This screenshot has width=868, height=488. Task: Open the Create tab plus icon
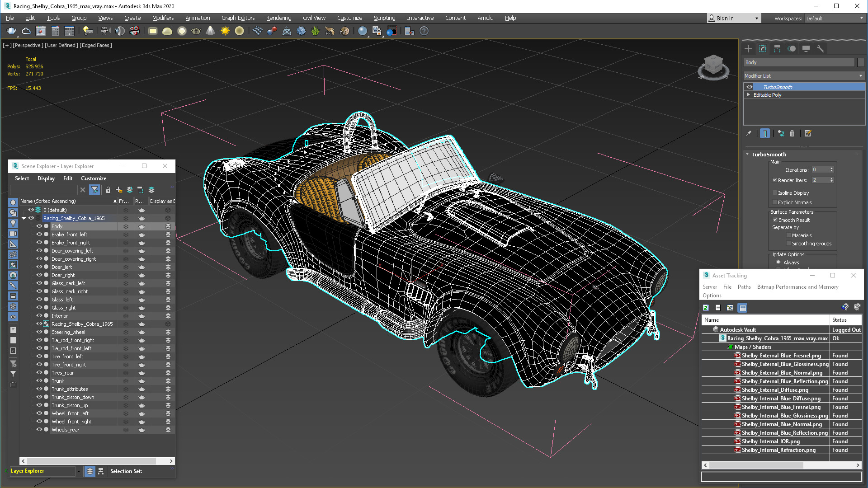tap(748, 49)
